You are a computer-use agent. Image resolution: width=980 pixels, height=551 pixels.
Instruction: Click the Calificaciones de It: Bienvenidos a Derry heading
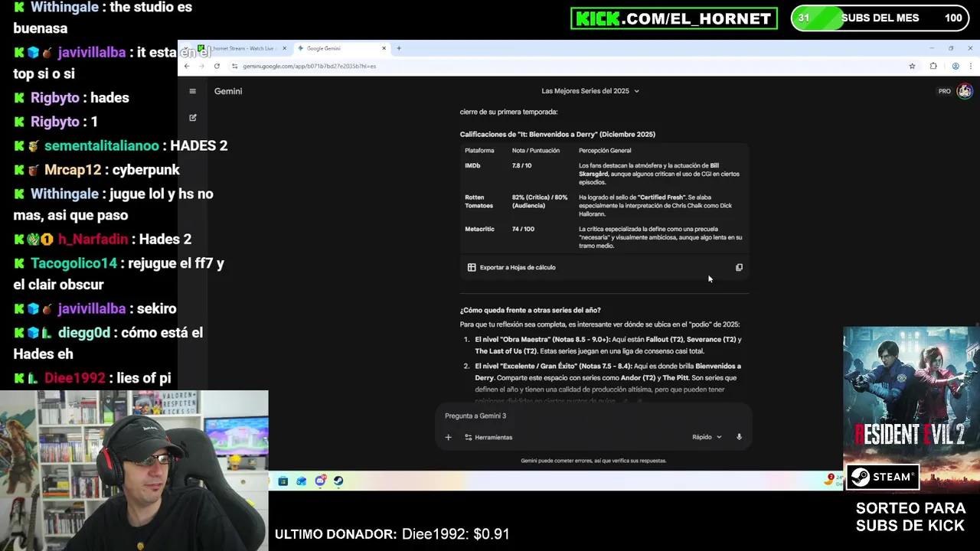pyautogui.click(x=557, y=134)
